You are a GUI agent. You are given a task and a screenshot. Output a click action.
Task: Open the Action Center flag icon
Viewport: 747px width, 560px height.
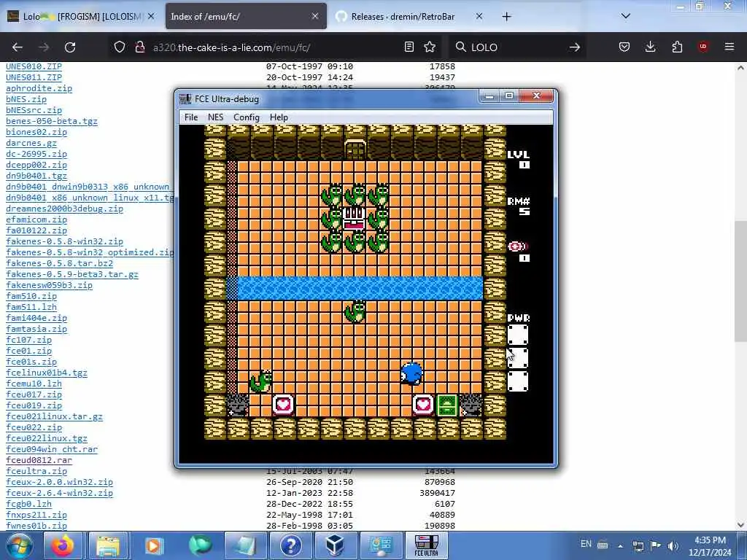656,545
